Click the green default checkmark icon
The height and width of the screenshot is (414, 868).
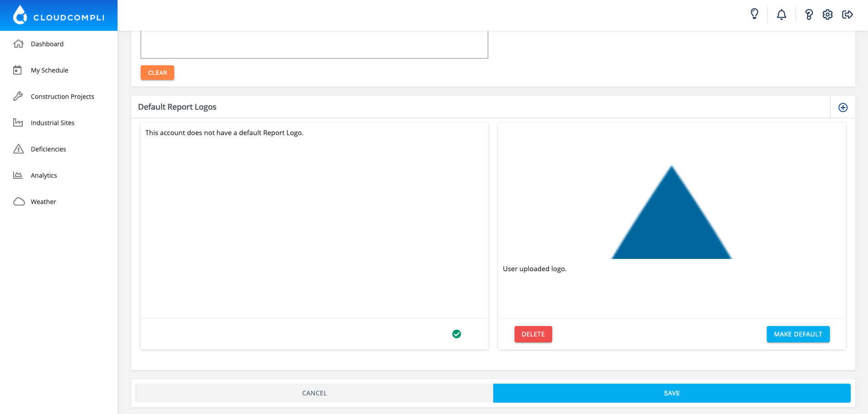(x=457, y=334)
